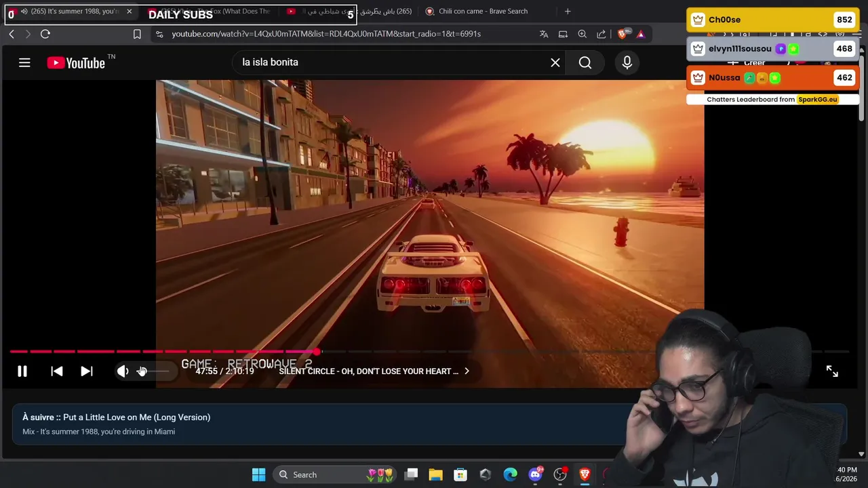Image resolution: width=868 pixels, height=488 pixels.
Task: Switch to the Arabic-titled YouTube tab
Action: [349, 12]
